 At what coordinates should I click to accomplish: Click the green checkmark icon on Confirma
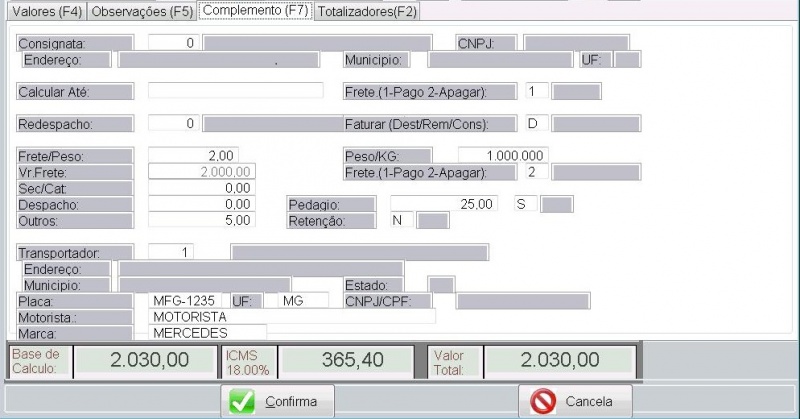[x=242, y=401]
